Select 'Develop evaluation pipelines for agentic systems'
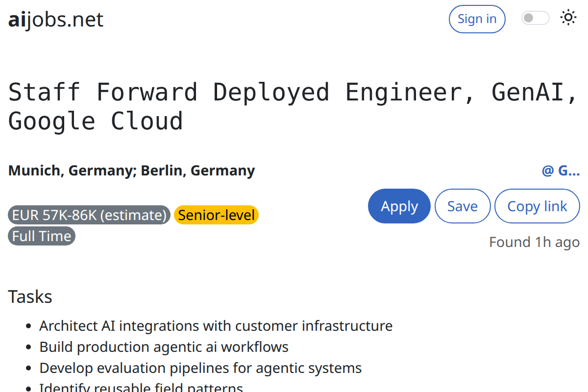The width and height of the screenshot is (588, 392). (201, 368)
